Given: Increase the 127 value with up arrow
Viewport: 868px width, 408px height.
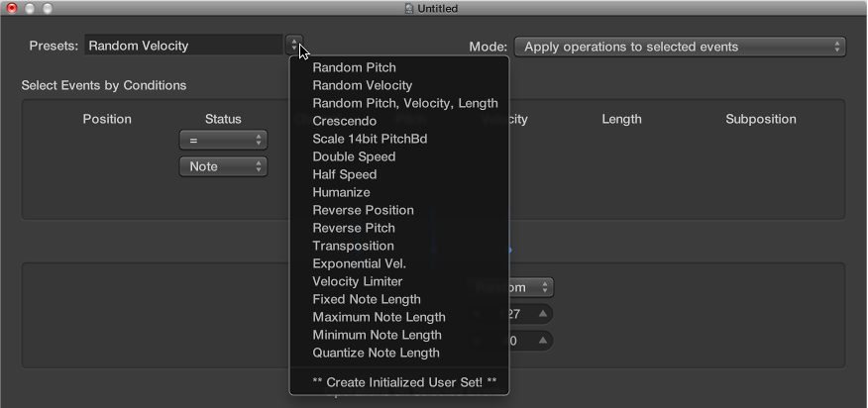Looking at the screenshot, I should click(543, 314).
